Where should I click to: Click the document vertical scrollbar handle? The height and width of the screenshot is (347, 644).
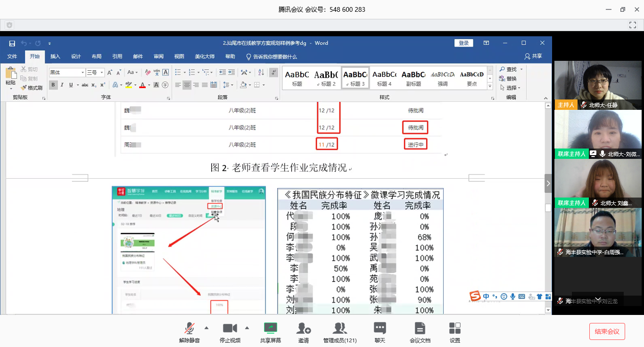tap(548, 207)
